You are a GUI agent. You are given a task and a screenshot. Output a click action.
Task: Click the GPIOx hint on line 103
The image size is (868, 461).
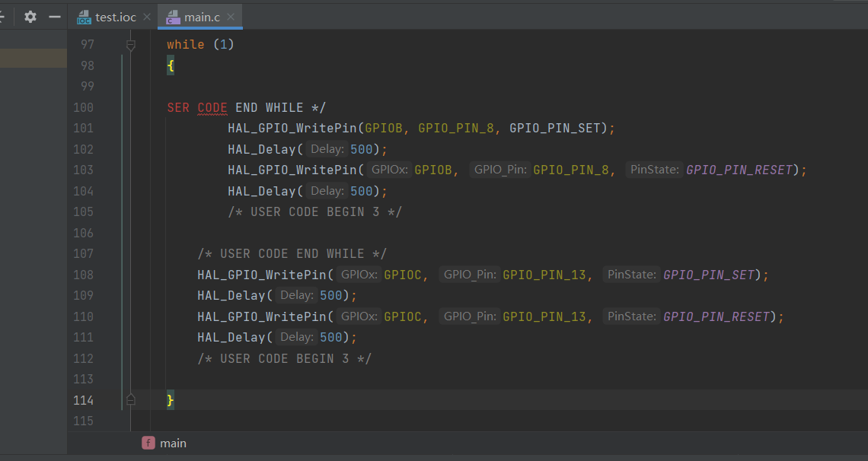390,170
